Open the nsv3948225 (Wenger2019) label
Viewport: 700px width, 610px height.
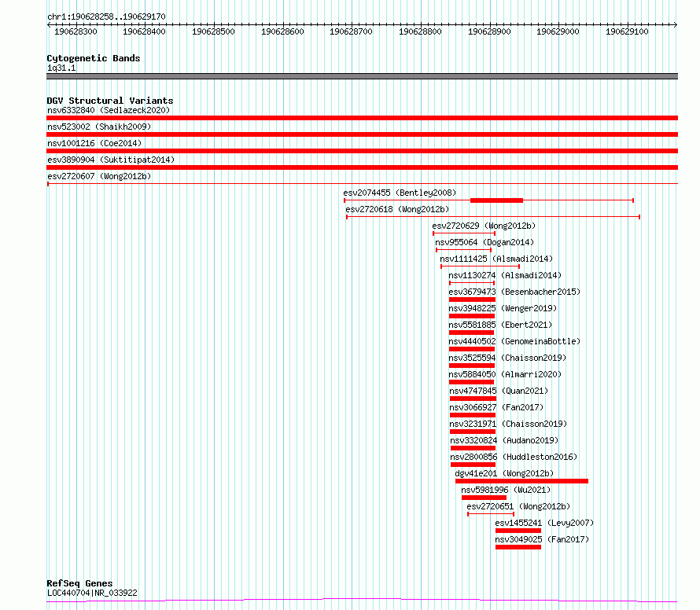[503, 308]
